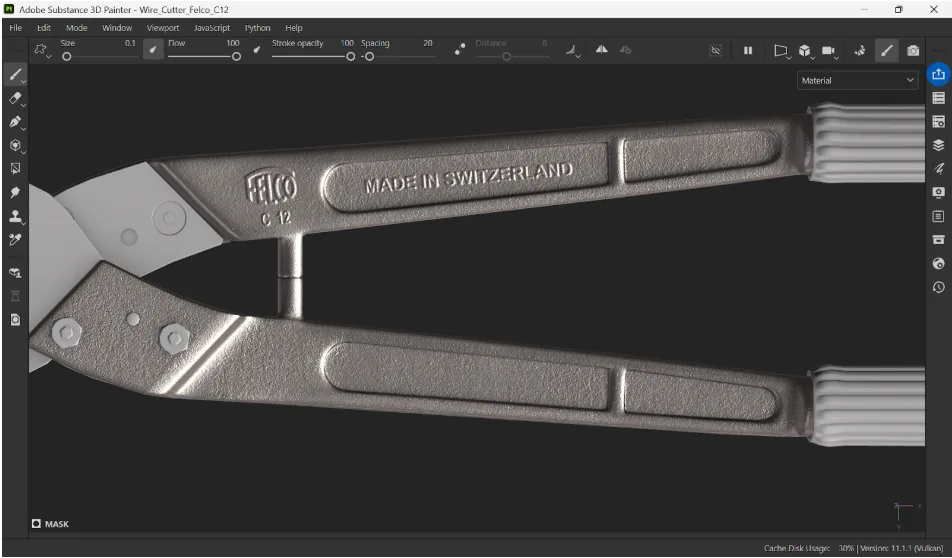Pause engine computations
Image resolution: width=952 pixels, height=558 pixels.
(x=748, y=51)
